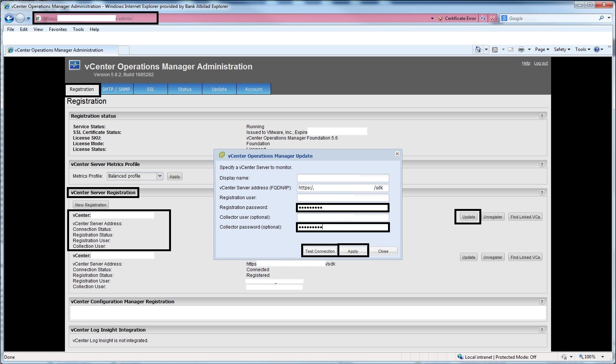The height and width of the screenshot is (364, 616).
Task: Expand the Page menu dropdown
Action: 542,49
